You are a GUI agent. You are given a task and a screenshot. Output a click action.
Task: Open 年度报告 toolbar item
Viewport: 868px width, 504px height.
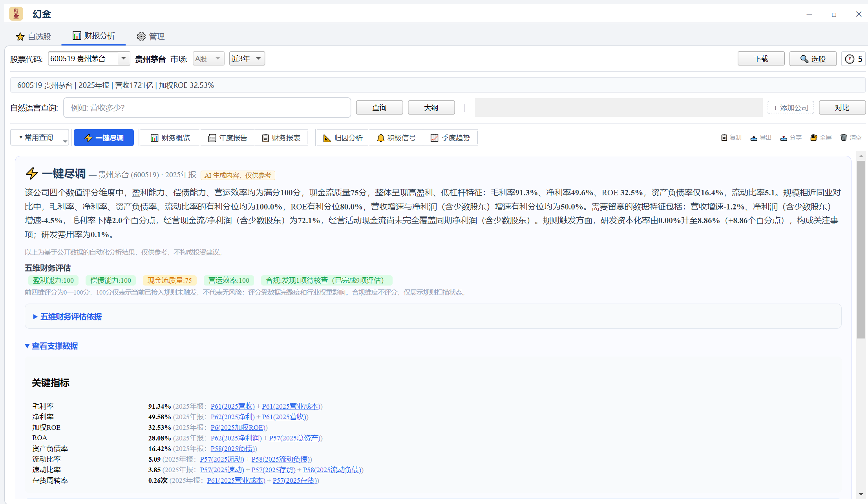click(x=228, y=138)
